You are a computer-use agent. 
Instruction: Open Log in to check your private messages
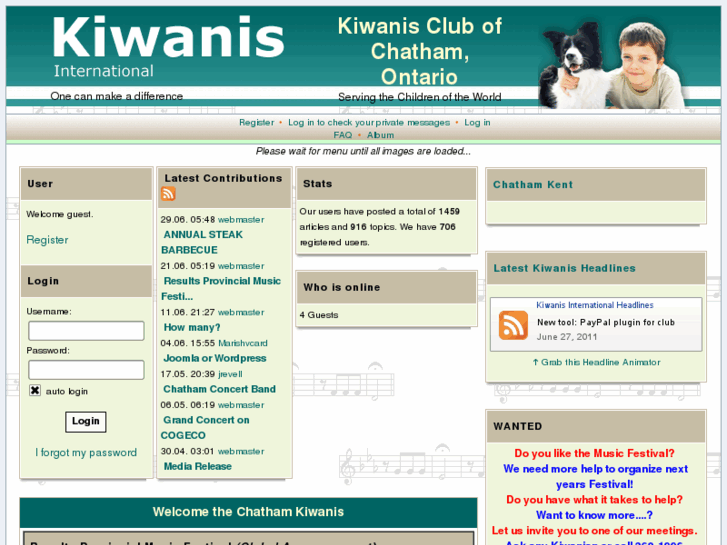tap(369, 122)
